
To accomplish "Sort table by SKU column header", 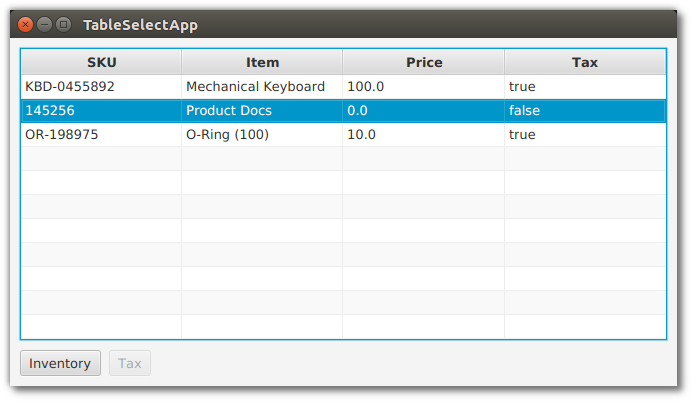I will [101, 62].
